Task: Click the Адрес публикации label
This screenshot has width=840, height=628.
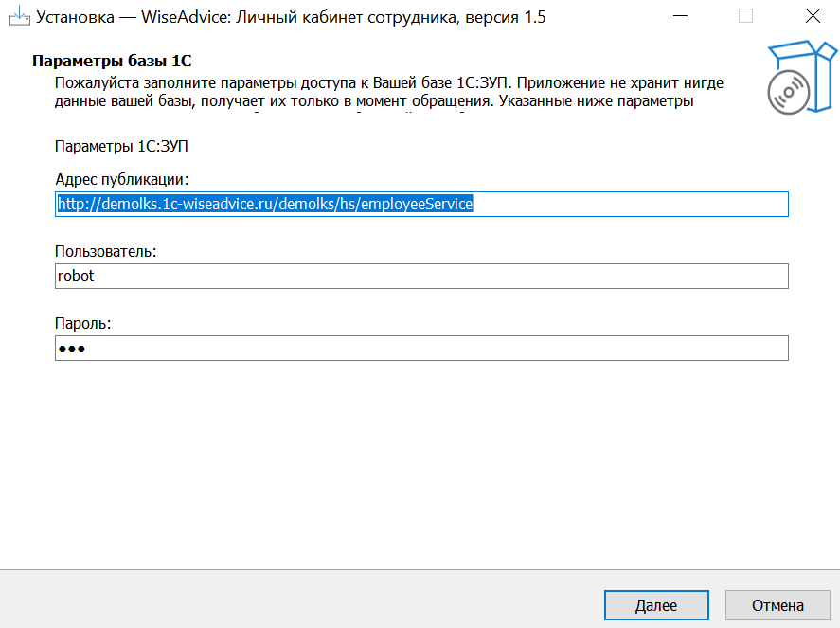Action: [122, 179]
